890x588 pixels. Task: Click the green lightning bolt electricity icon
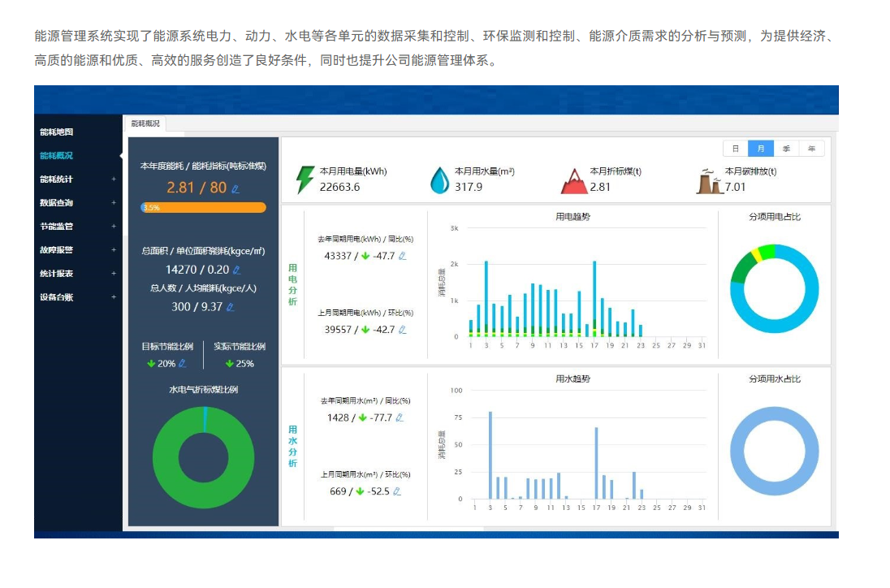305,179
